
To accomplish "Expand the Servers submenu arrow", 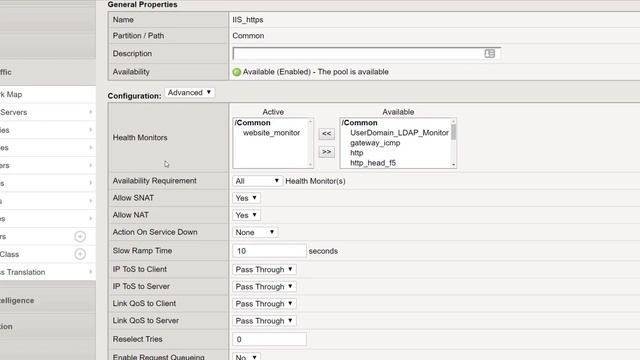I will point(91,112).
